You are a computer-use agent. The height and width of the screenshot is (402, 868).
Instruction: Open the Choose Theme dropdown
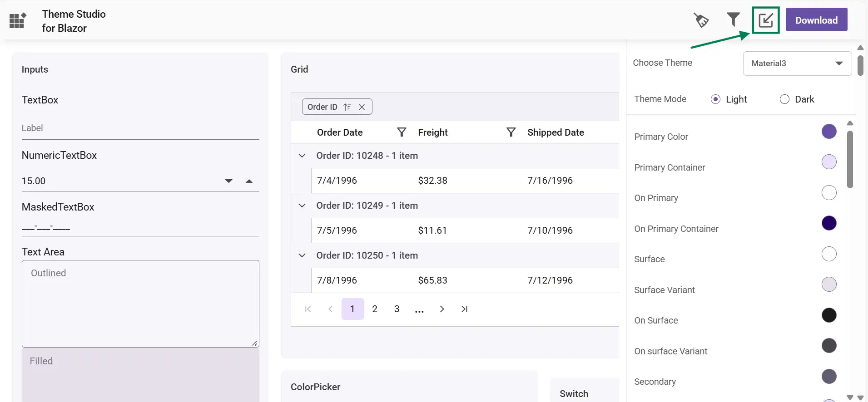pyautogui.click(x=797, y=64)
